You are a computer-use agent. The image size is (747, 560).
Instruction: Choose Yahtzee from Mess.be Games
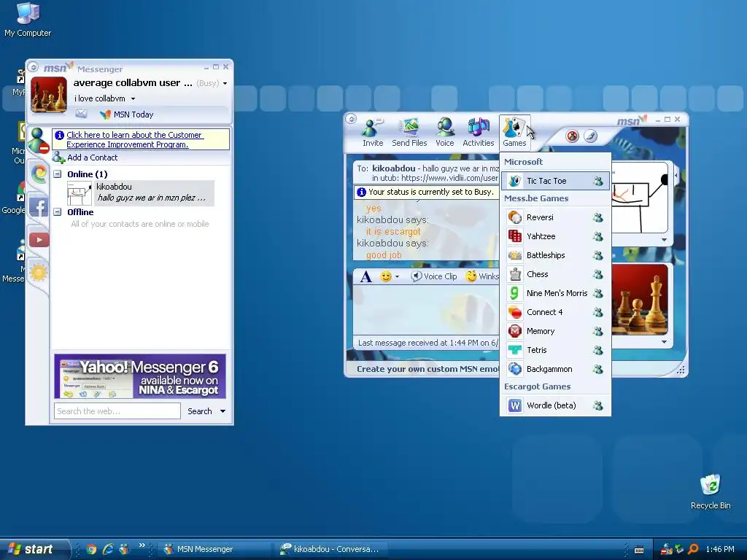[x=555, y=236]
